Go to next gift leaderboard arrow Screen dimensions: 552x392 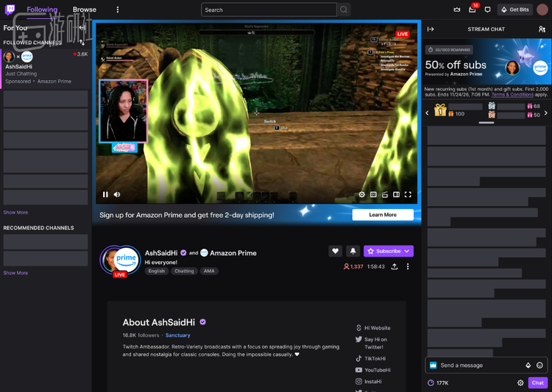(546, 113)
